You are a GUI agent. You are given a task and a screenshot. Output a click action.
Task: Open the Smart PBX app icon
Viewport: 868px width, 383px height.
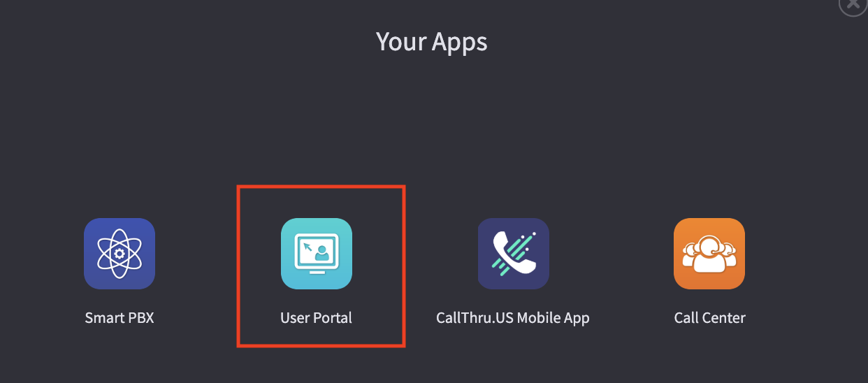(120, 254)
